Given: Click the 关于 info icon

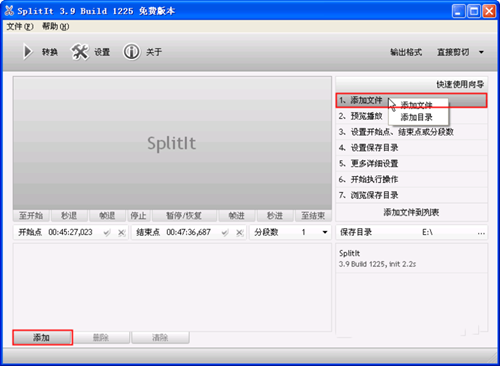Looking at the screenshot, I should point(131,52).
